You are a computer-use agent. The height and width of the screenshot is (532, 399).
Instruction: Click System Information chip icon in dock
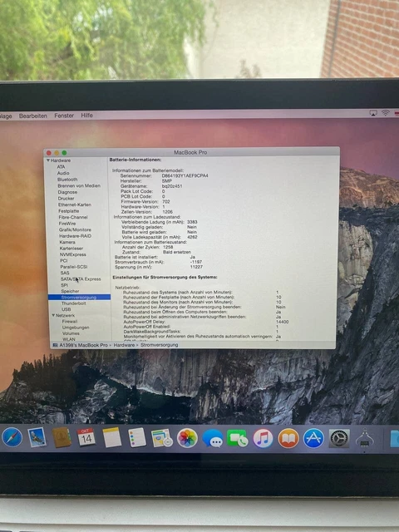tap(364, 438)
